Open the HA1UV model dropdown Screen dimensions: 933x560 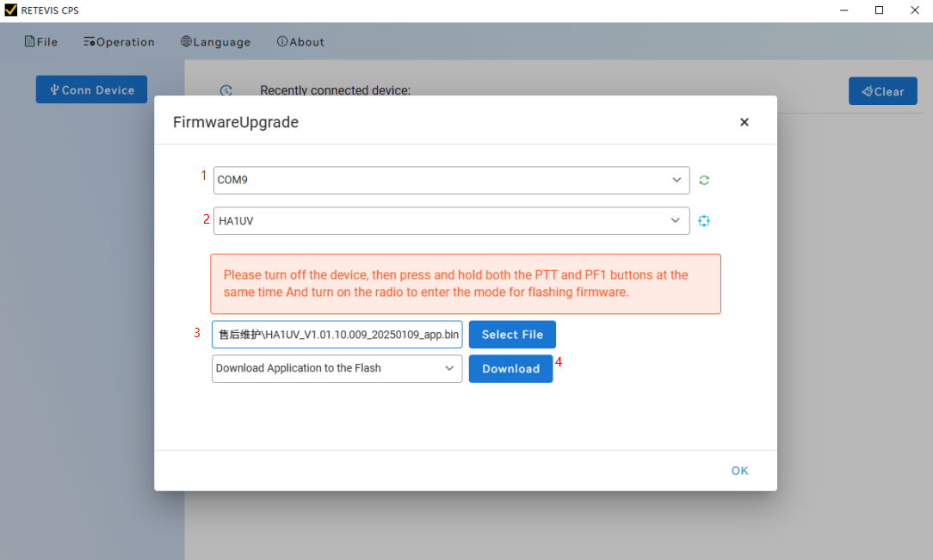click(452, 220)
